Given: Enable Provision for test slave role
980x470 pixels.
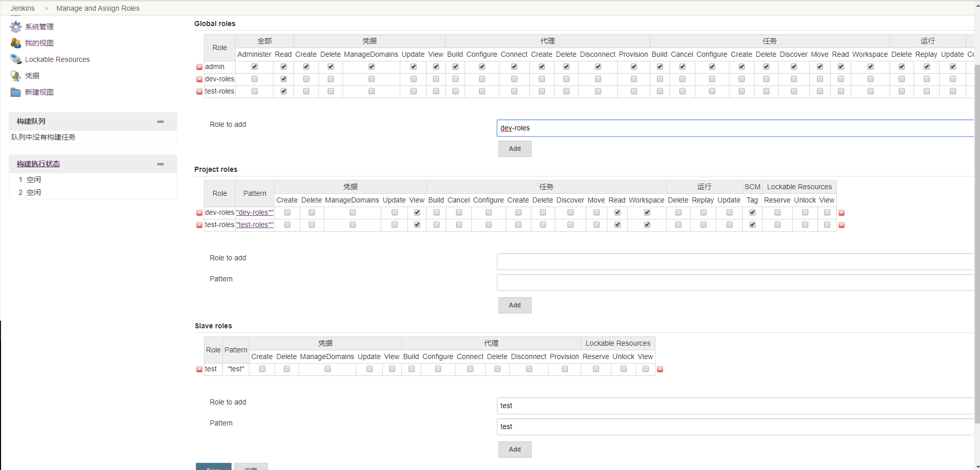Looking at the screenshot, I should point(565,369).
